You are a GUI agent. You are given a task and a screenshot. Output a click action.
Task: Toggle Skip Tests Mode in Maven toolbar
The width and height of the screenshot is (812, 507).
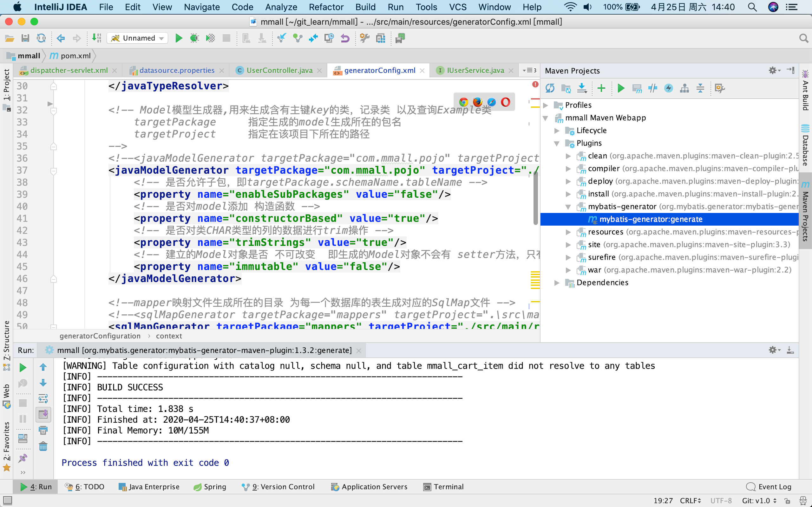pos(668,88)
